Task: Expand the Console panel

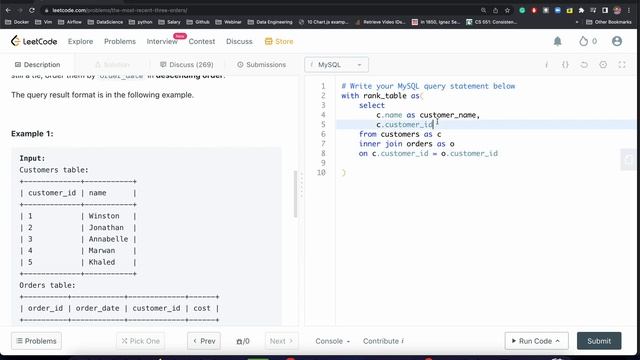Action: [333, 341]
